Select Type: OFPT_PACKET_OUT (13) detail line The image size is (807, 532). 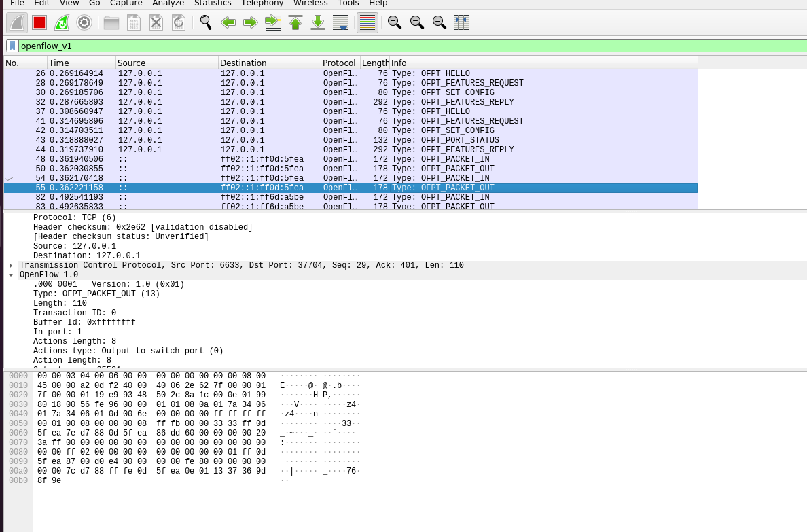(96, 294)
